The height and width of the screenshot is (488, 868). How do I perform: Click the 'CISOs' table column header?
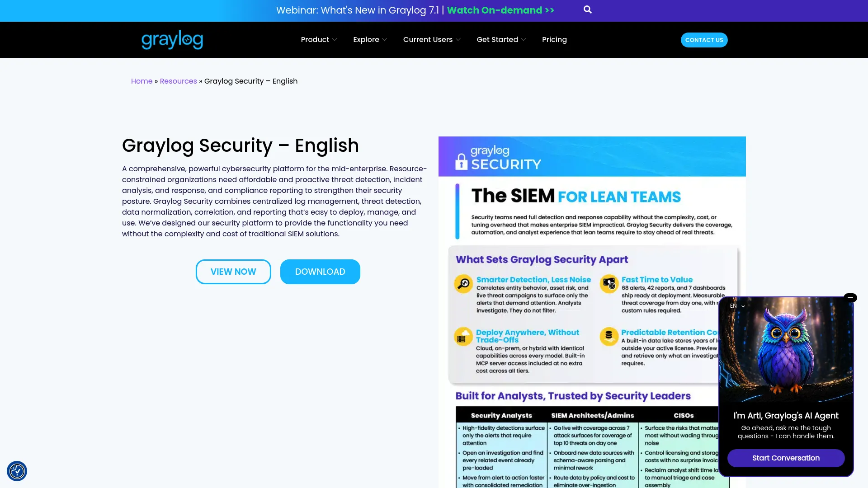pos(684,416)
